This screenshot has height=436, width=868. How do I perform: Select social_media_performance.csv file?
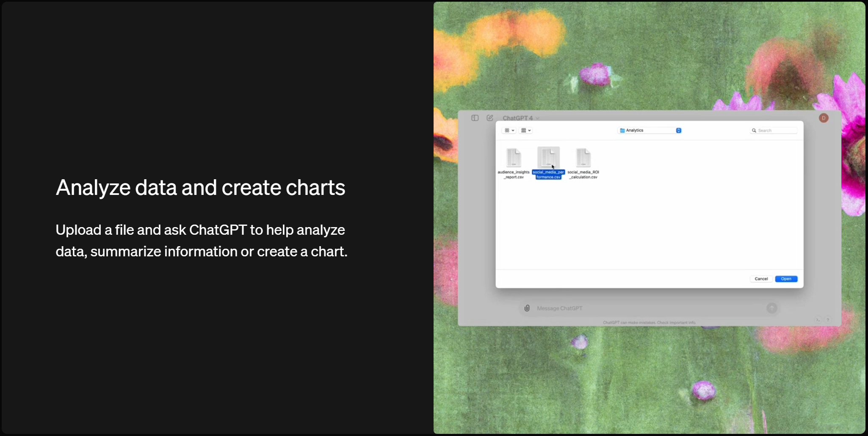(548, 158)
